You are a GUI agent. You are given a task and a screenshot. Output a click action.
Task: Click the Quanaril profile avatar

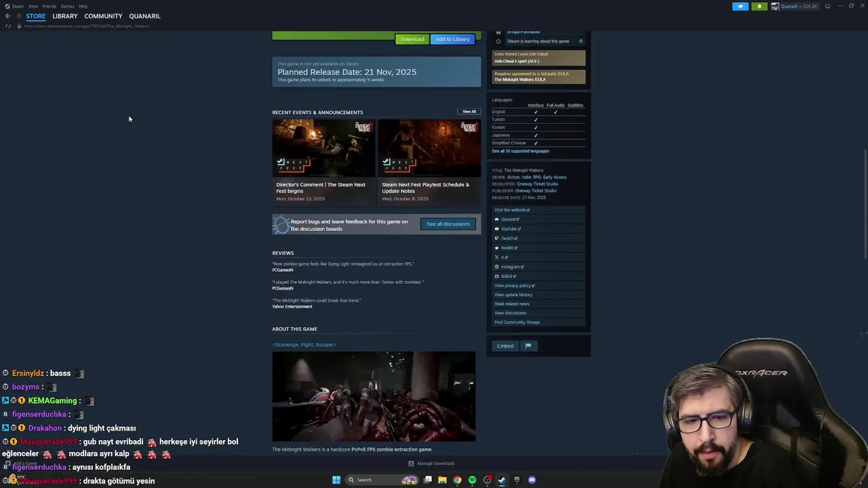pos(775,6)
